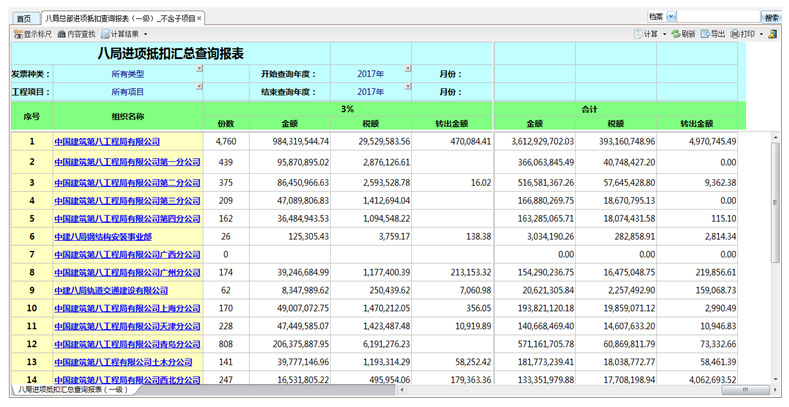Select the cell 29,529,583.56
Screen dimensions: 789x407
[x=371, y=142]
